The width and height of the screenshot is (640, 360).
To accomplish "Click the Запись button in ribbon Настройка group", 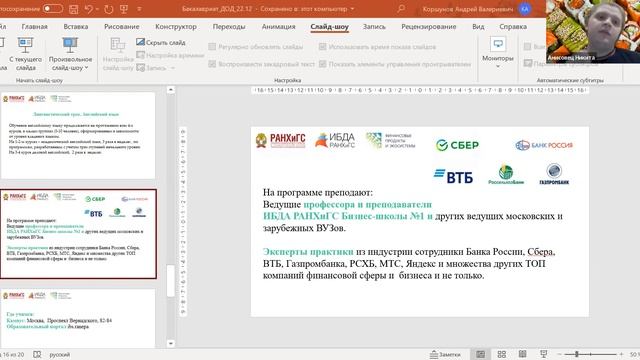I will pos(151,68).
